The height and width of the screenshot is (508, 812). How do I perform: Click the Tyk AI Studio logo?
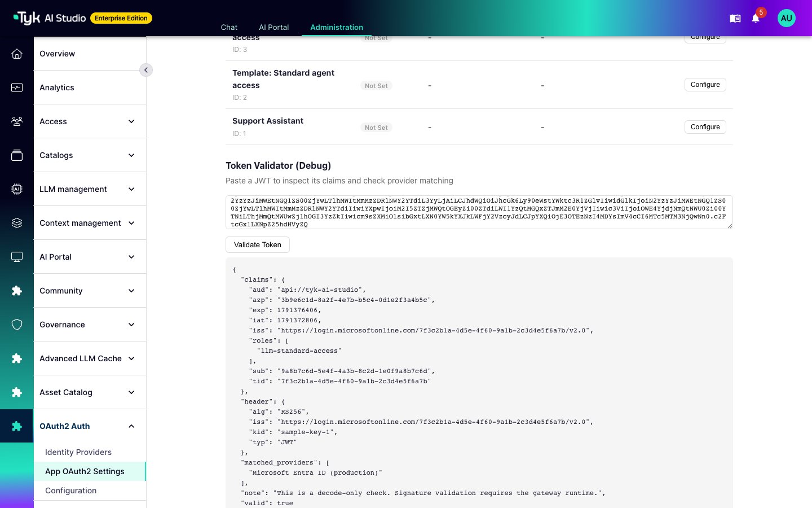point(50,18)
